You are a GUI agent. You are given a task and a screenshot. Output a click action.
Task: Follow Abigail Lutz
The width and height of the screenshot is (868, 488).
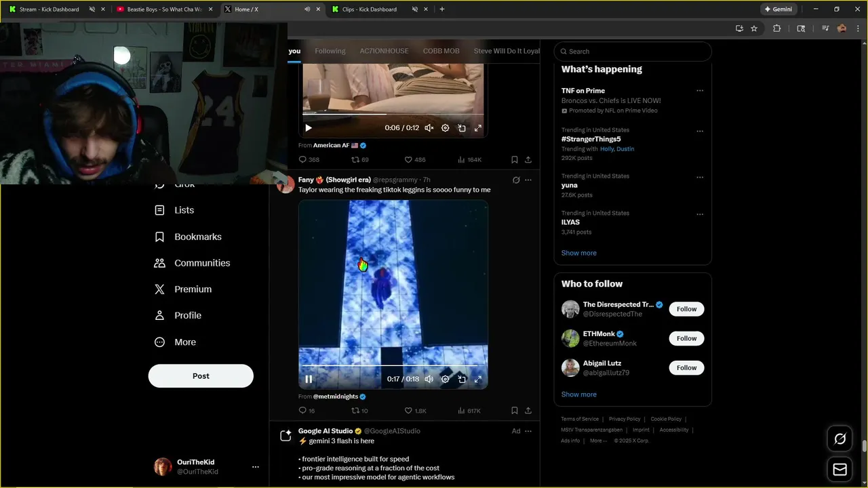[686, 368]
